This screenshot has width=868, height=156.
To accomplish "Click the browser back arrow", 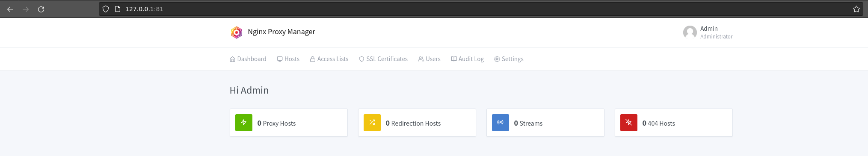I will pyautogui.click(x=10, y=9).
